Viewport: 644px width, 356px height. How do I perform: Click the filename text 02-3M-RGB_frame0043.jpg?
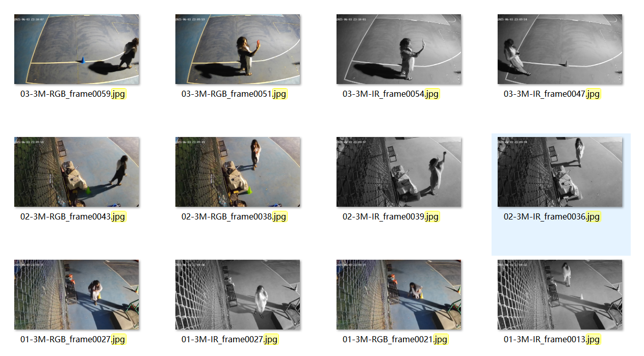[73, 217]
